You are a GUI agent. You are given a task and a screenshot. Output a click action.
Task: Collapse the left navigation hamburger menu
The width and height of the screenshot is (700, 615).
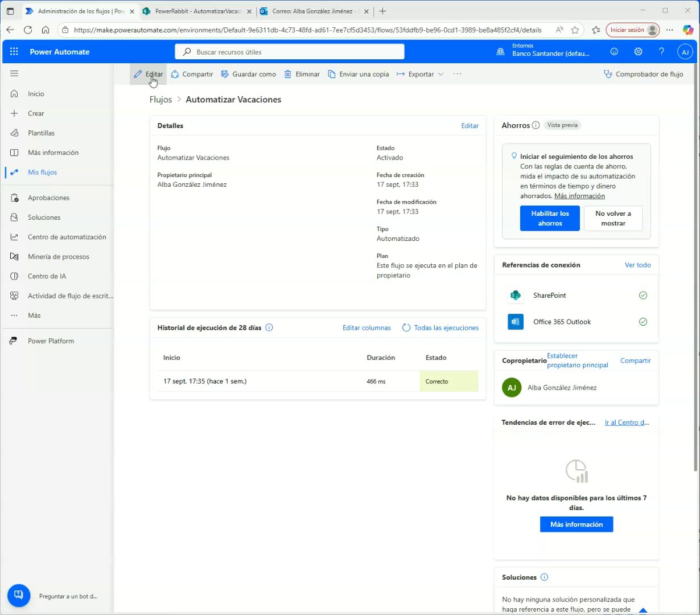click(14, 73)
